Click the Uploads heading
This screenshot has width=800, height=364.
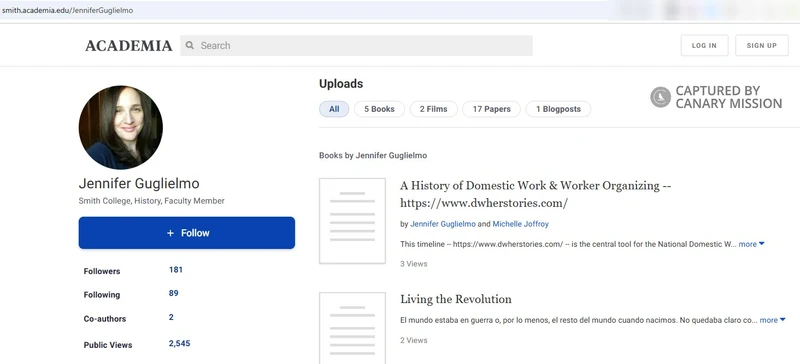coord(341,83)
